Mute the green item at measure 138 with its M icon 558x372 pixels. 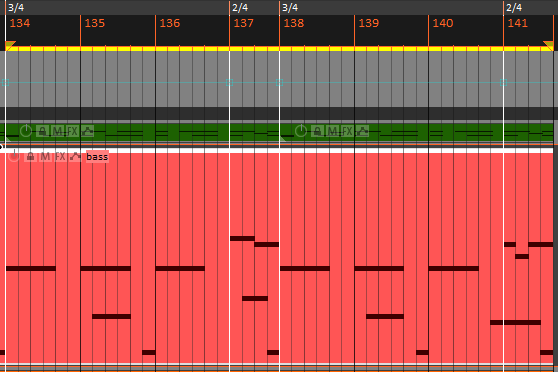[332, 131]
